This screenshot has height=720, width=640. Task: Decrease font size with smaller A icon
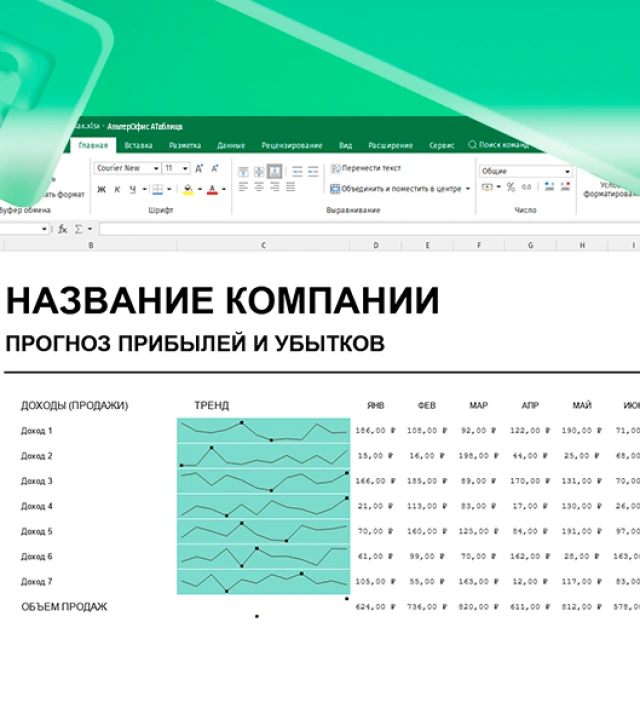click(214, 169)
